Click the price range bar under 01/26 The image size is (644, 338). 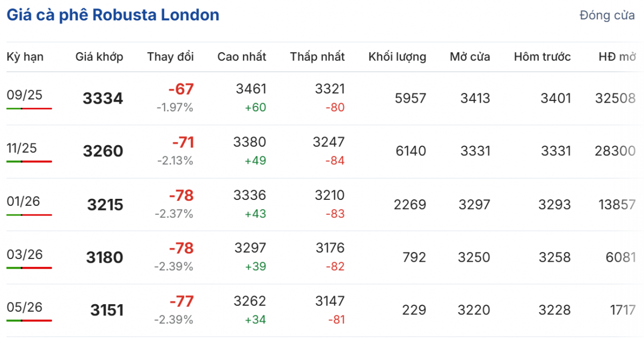point(30,215)
